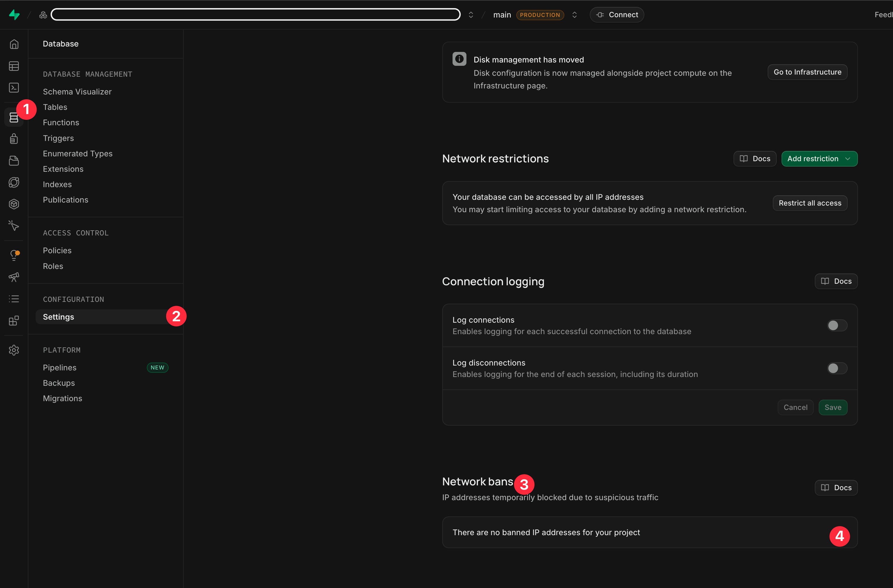Screen dimensions: 893x588
Task: Click the project name field in the breadcrumb
Action: click(x=256, y=14)
